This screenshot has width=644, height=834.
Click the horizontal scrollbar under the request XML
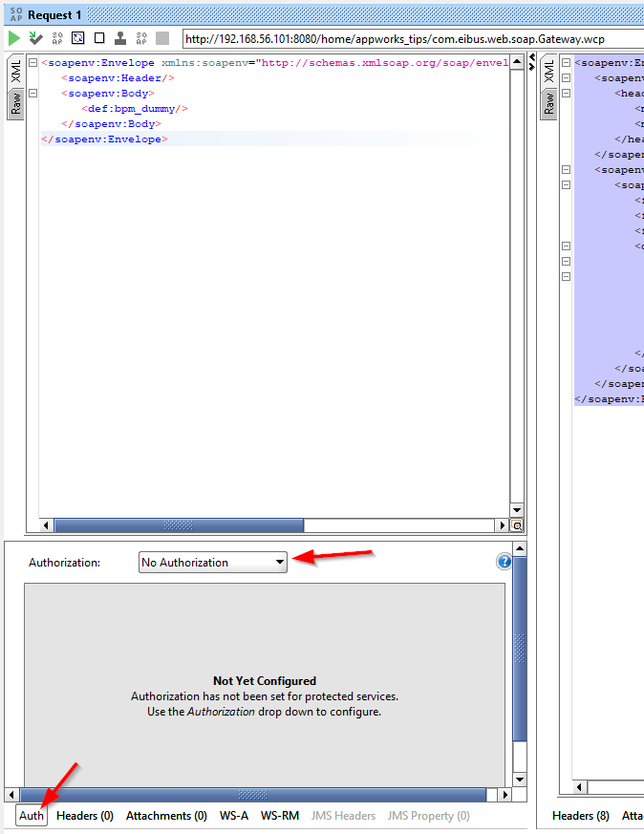(x=179, y=525)
